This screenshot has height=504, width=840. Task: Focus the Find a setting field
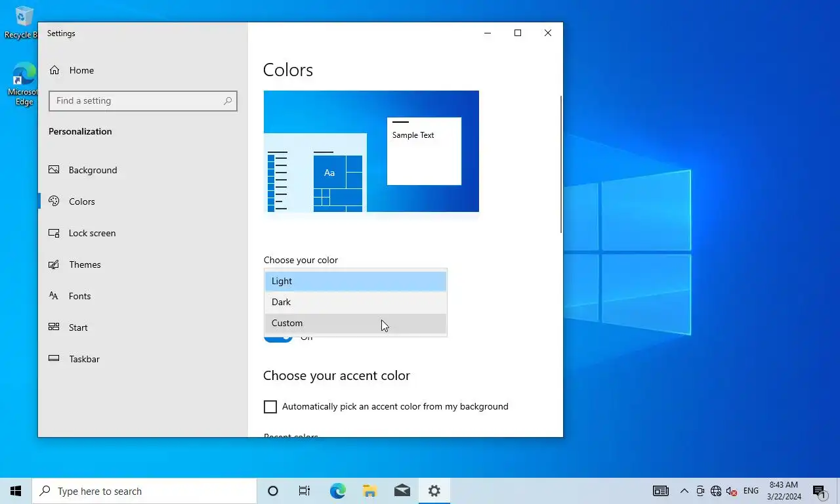tap(143, 101)
